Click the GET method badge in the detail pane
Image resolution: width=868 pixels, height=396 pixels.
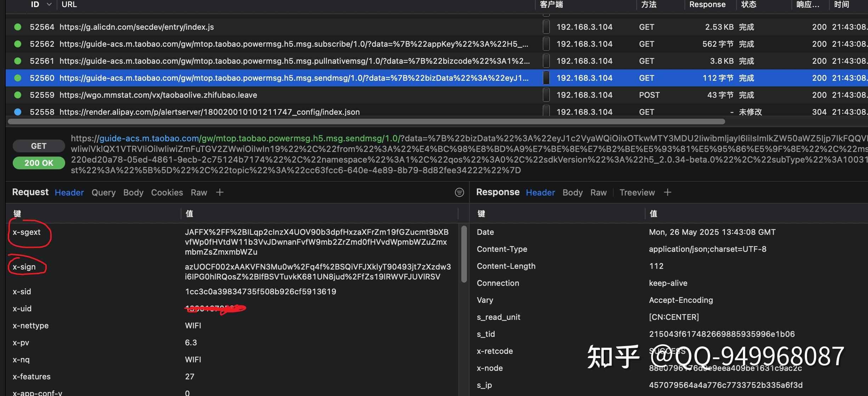(x=39, y=146)
